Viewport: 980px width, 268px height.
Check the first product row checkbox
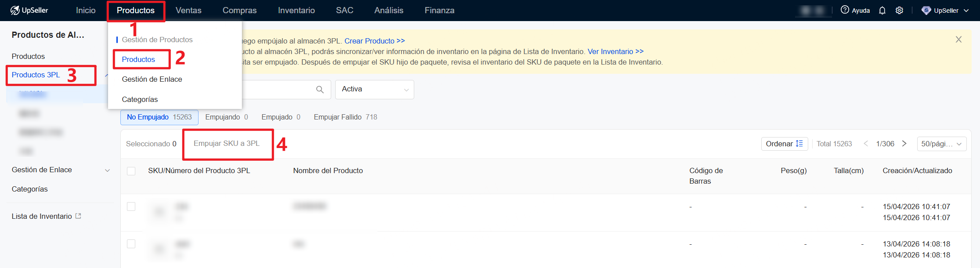tap(131, 206)
